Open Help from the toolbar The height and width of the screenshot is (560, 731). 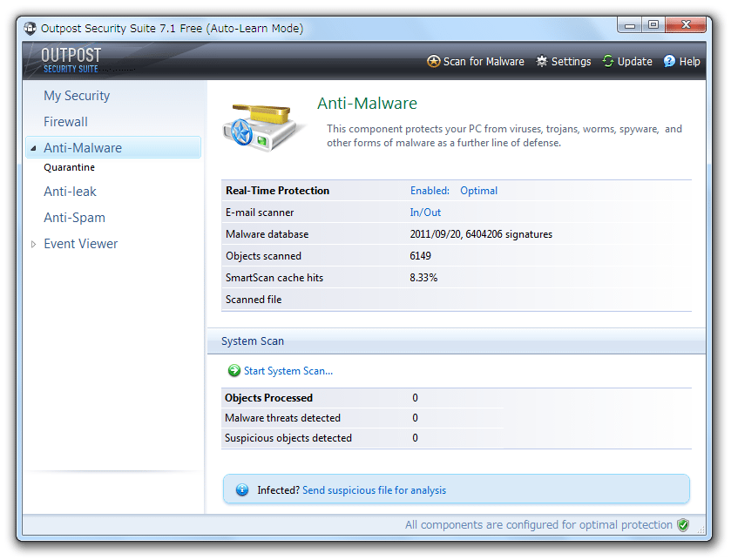click(x=681, y=62)
